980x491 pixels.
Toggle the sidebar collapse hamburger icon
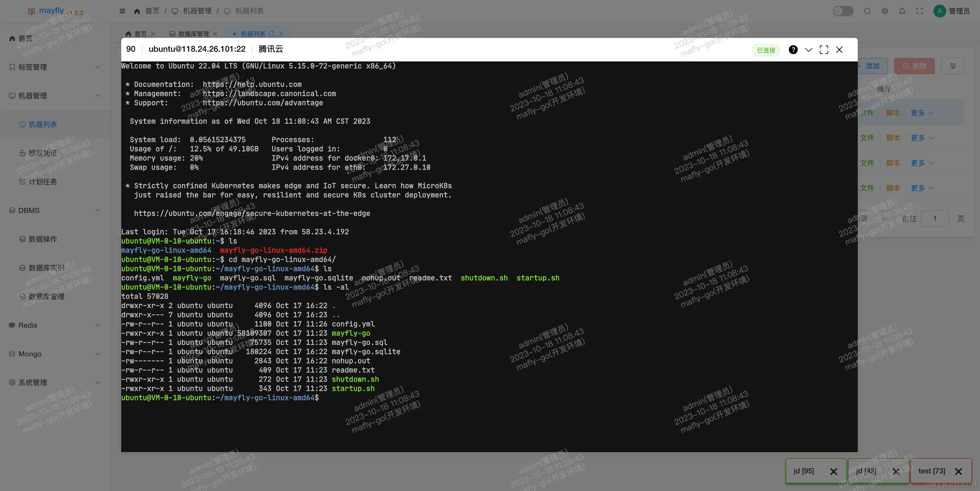coord(122,11)
